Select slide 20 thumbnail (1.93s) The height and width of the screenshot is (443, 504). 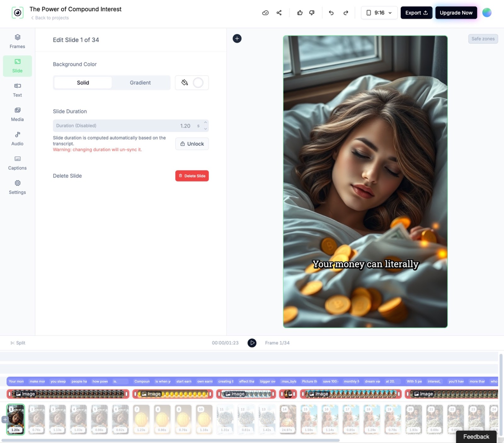pyautogui.click(x=414, y=419)
